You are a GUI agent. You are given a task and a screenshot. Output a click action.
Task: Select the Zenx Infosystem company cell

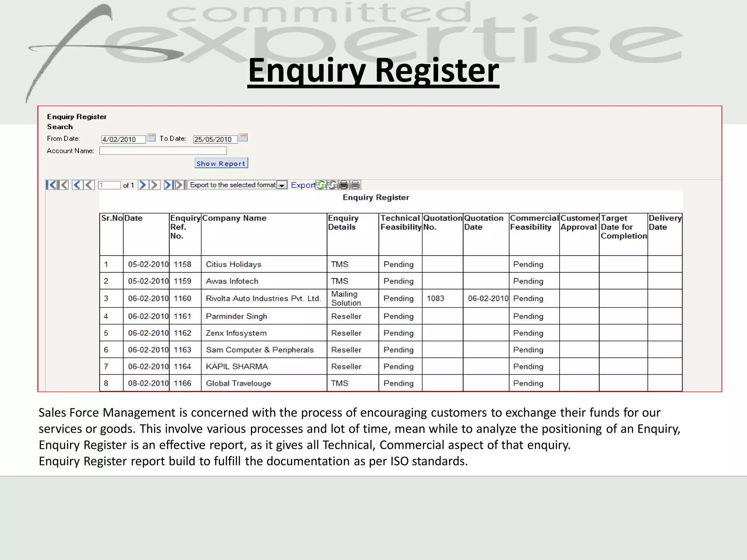tap(264, 333)
